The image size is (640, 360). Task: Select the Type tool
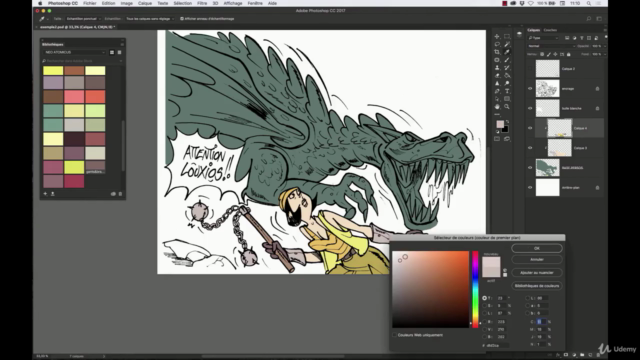click(x=507, y=91)
